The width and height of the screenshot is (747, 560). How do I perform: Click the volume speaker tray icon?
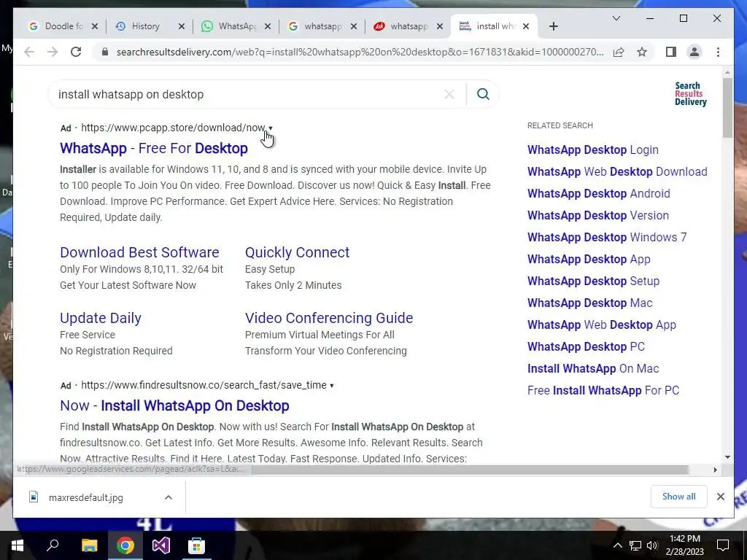pyautogui.click(x=652, y=545)
